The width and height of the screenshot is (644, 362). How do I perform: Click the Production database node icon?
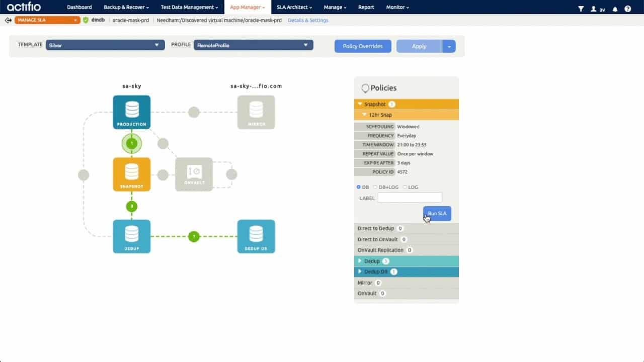131,112
